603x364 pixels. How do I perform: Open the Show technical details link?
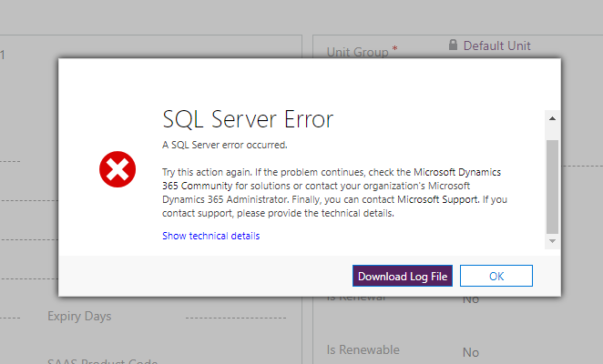tap(210, 236)
